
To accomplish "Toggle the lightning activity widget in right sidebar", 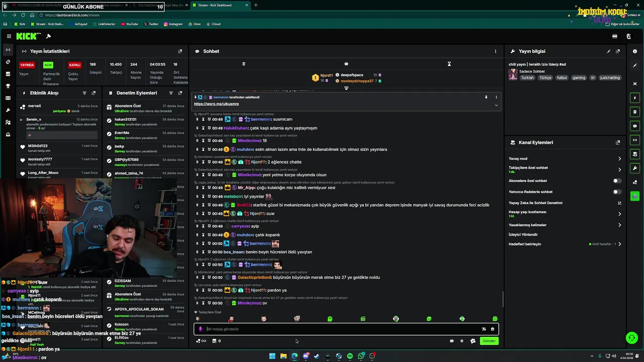I will 635,98.
